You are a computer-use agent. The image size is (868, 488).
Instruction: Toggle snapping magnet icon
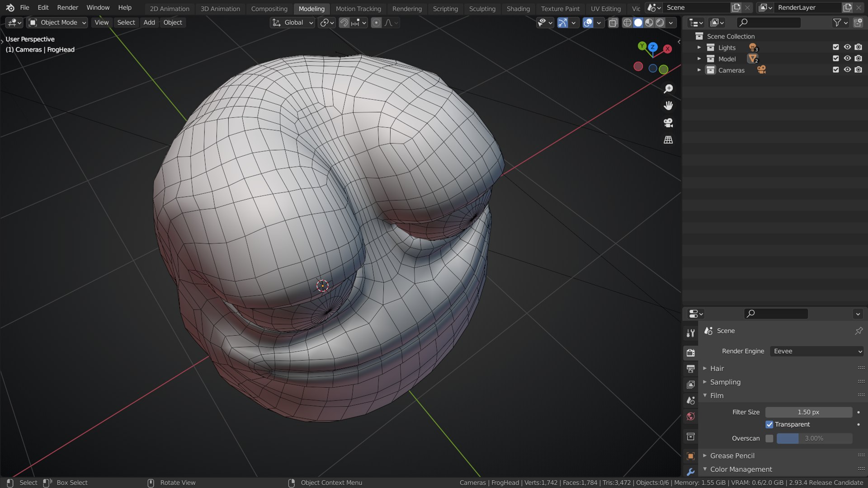(x=344, y=23)
